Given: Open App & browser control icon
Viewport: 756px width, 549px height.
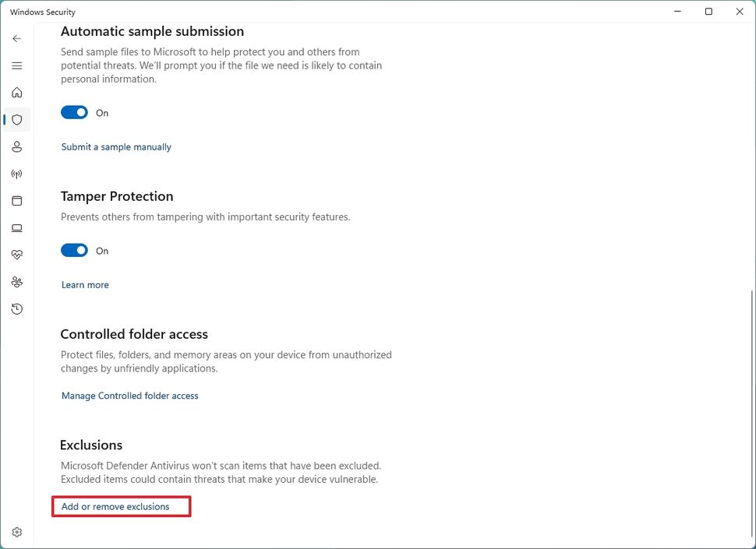Looking at the screenshot, I should [x=17, y=201].
